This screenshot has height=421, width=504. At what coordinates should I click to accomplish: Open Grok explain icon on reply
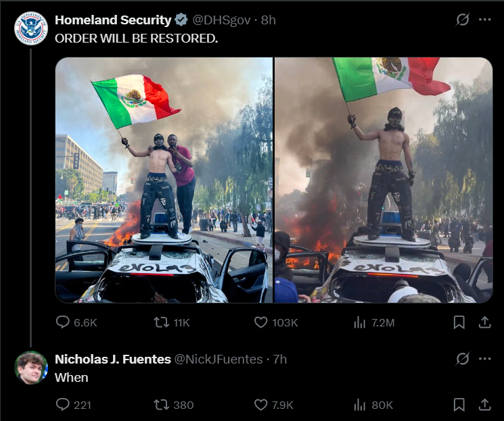pos(463,359)
